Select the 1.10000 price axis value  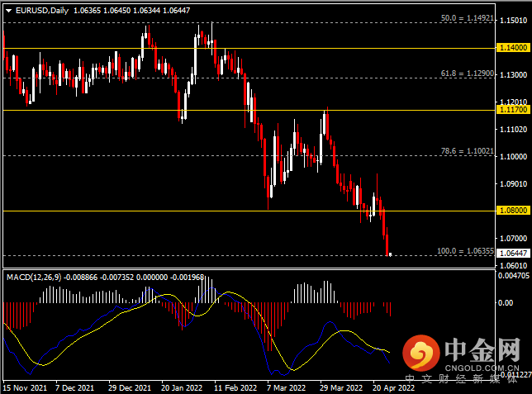click(x=513, y=156)
